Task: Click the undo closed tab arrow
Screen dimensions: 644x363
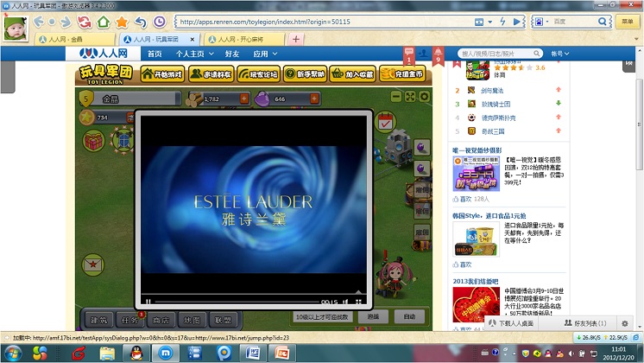Action: pos(141,22)
